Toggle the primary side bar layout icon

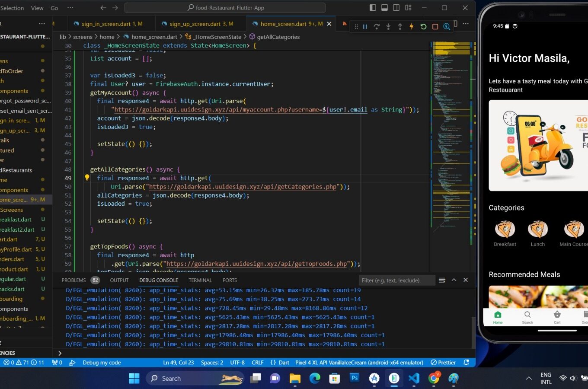(x=373, y=8)
